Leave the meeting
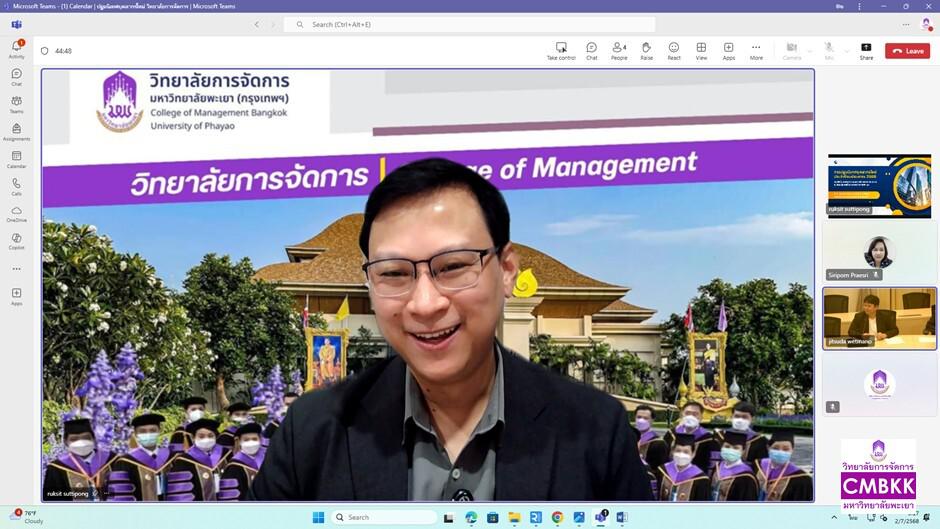 [x=908, y=51]
